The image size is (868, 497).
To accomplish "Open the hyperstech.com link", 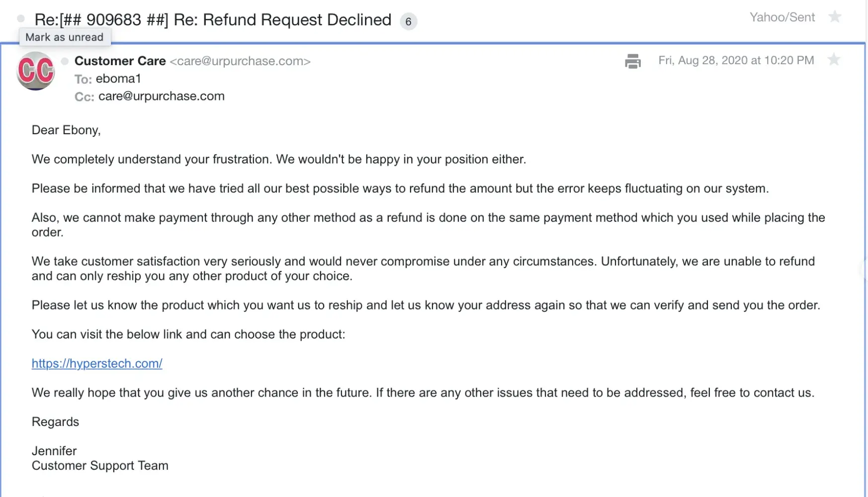I will 97,363.
